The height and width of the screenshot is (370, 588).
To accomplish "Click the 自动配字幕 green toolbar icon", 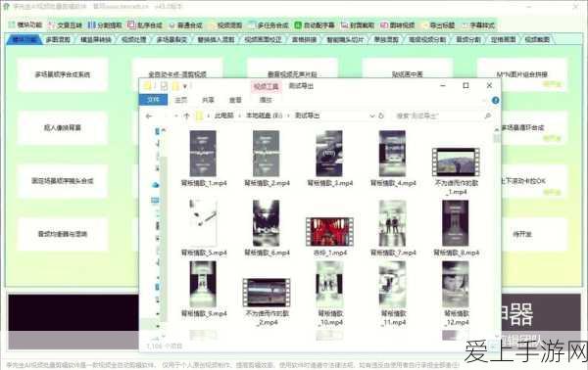I will click(x=298, y=25).
